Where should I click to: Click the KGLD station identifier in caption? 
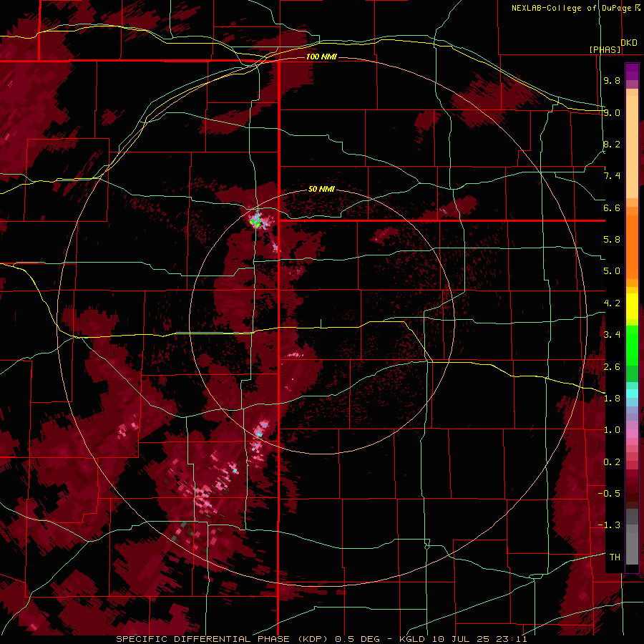click(411, 639)
